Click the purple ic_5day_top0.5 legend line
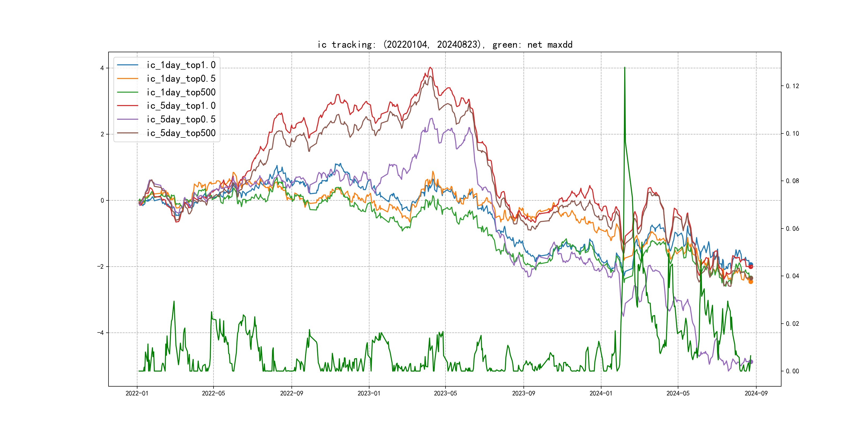Viewport: 868px width, 434px height. [128, 119]
